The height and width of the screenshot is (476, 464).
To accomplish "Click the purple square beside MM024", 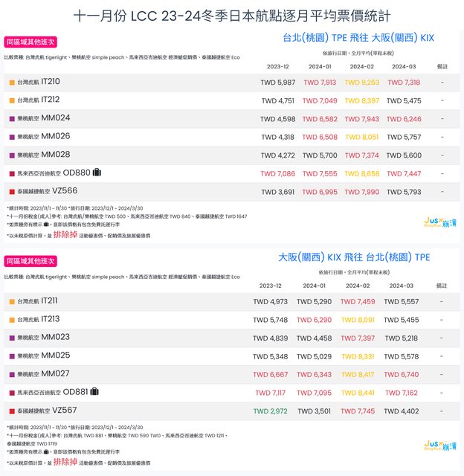I will coord(12,119).
